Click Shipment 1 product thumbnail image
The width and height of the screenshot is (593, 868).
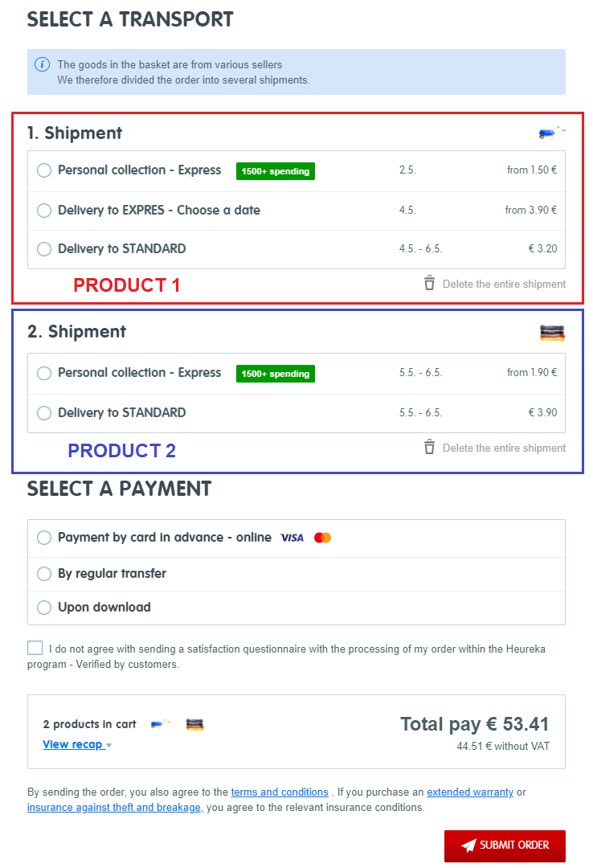click(x=551, y=133)
